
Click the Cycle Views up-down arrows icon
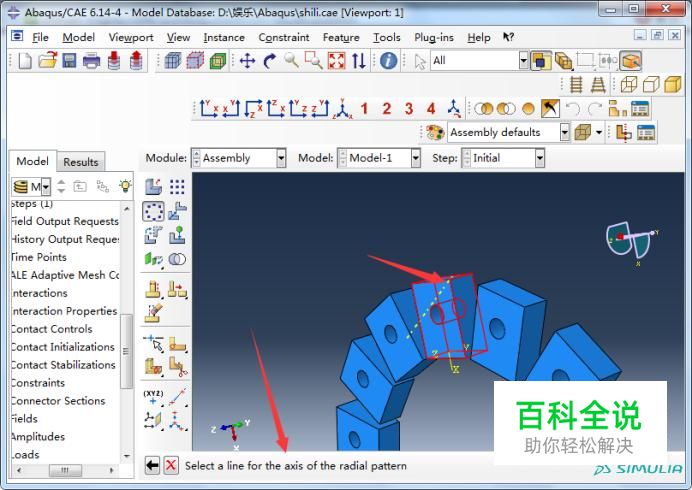pos(359,60)
